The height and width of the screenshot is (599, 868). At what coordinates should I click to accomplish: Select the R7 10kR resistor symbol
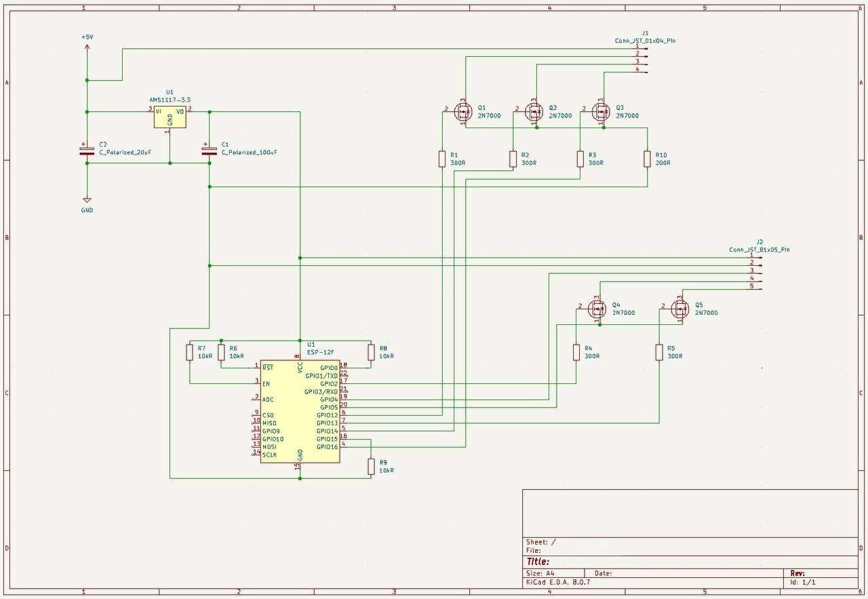190,352
